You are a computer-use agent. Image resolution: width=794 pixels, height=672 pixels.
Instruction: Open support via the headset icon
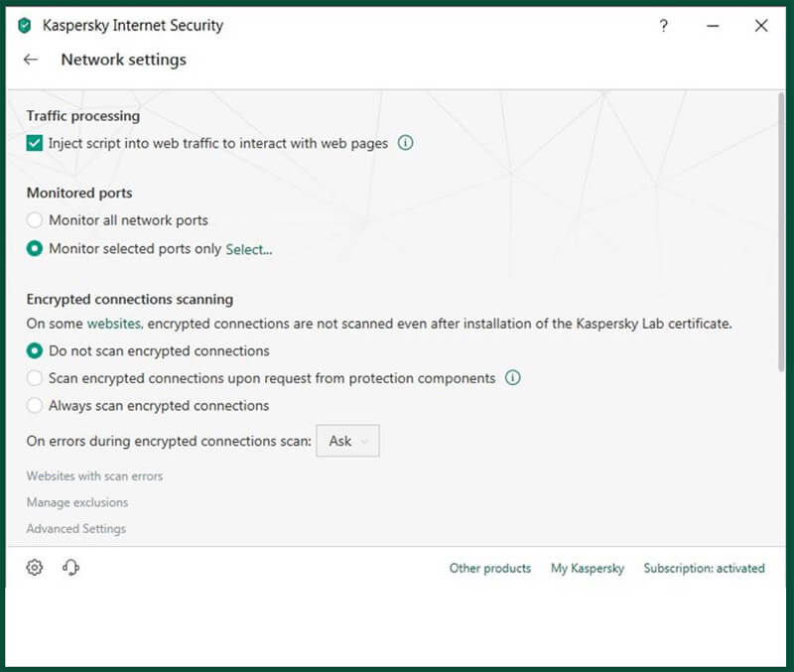click(x=70, y=567)
